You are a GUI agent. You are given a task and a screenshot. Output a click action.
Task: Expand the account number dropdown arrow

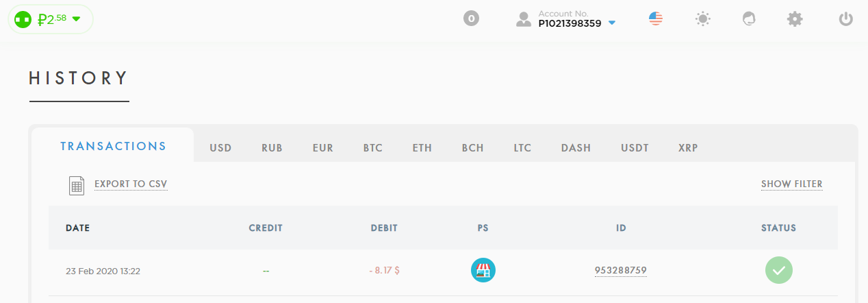click(x=612, y=23)
